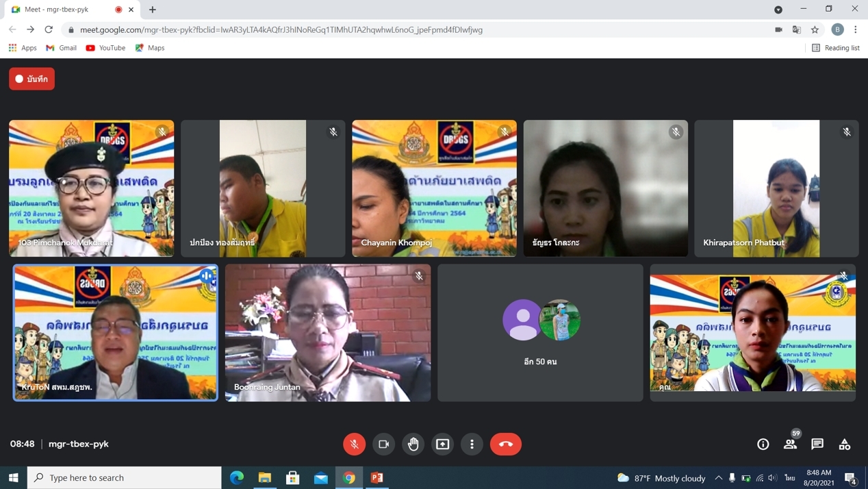
Task: Unmute the microphone in call controls
Action: click(x=354, y=444)
